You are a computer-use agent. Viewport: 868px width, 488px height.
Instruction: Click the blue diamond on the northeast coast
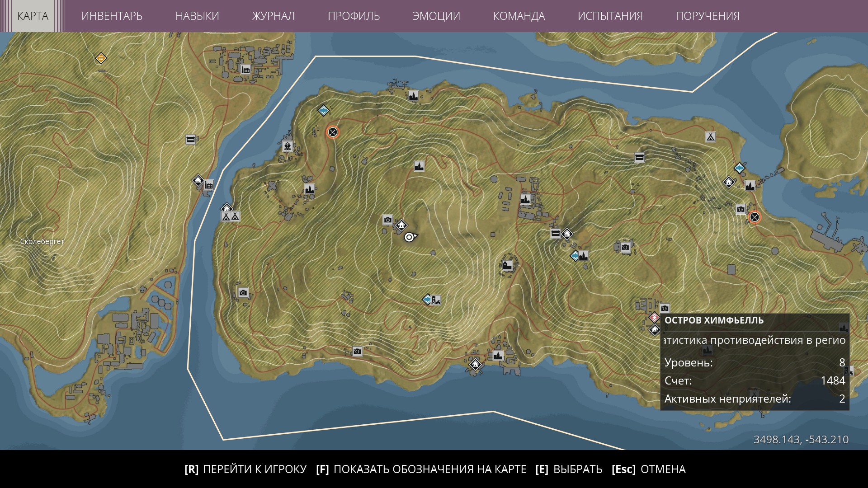coord(740,168)
